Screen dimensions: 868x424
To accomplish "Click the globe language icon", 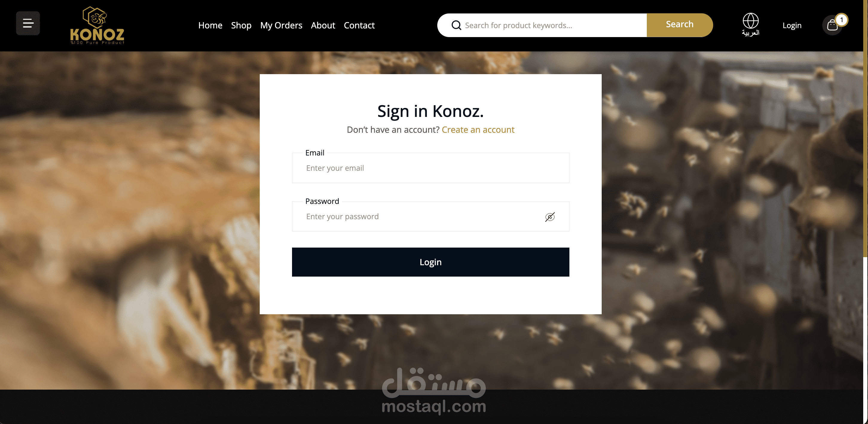I will click(x=751, y=21).
